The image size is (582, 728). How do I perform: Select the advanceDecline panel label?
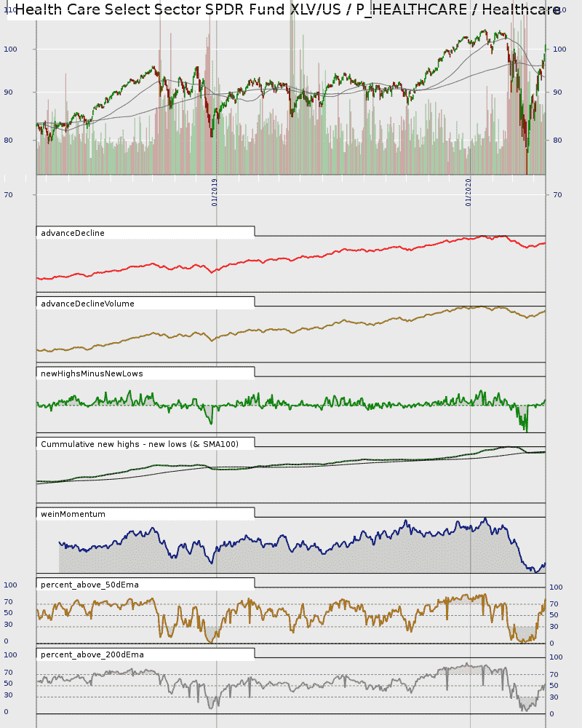point(73,233)
